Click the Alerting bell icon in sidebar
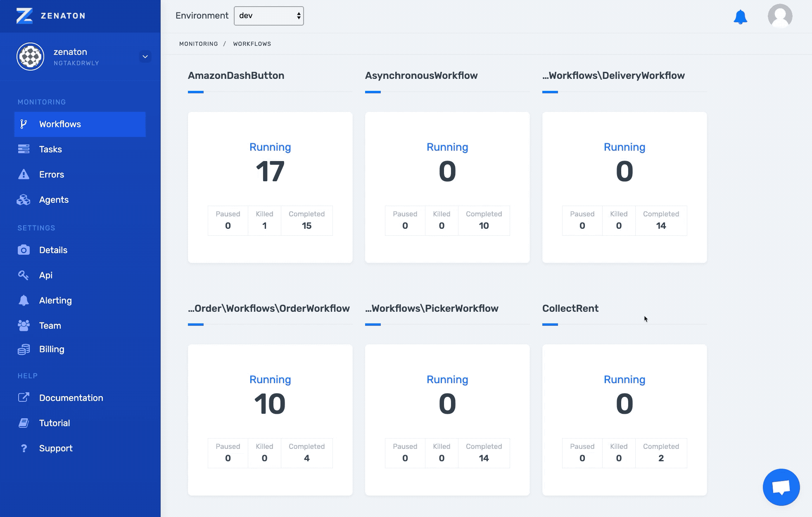Screen dimensions: 812x517 click(x=24, y=300)
